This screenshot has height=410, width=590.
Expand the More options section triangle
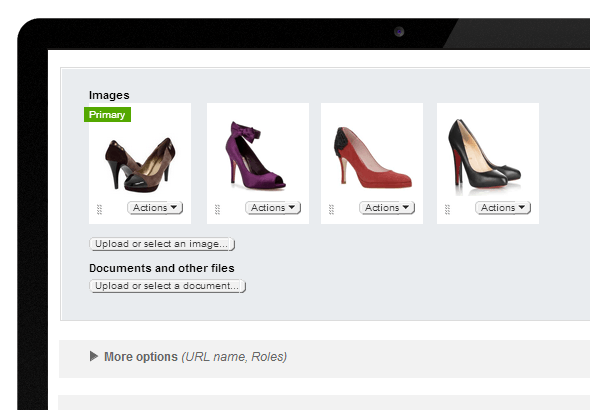94,356
